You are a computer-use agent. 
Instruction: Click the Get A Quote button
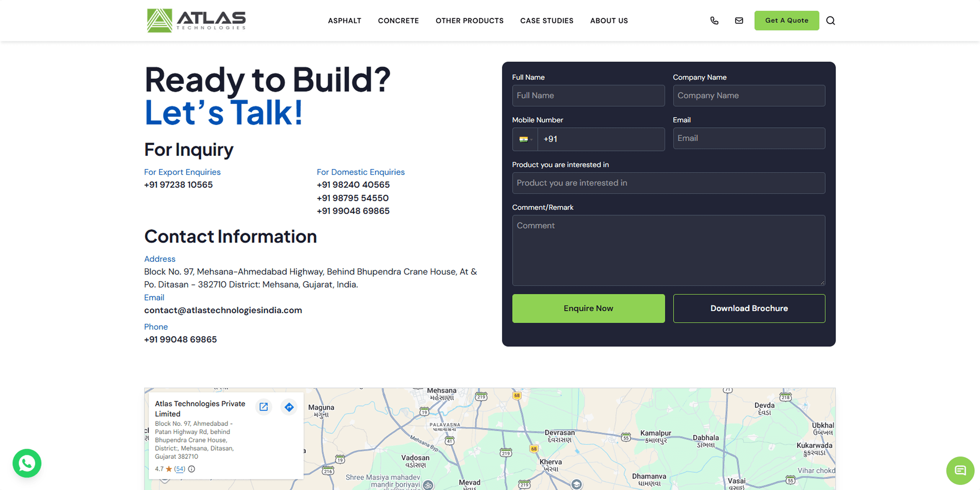[787, 21]
